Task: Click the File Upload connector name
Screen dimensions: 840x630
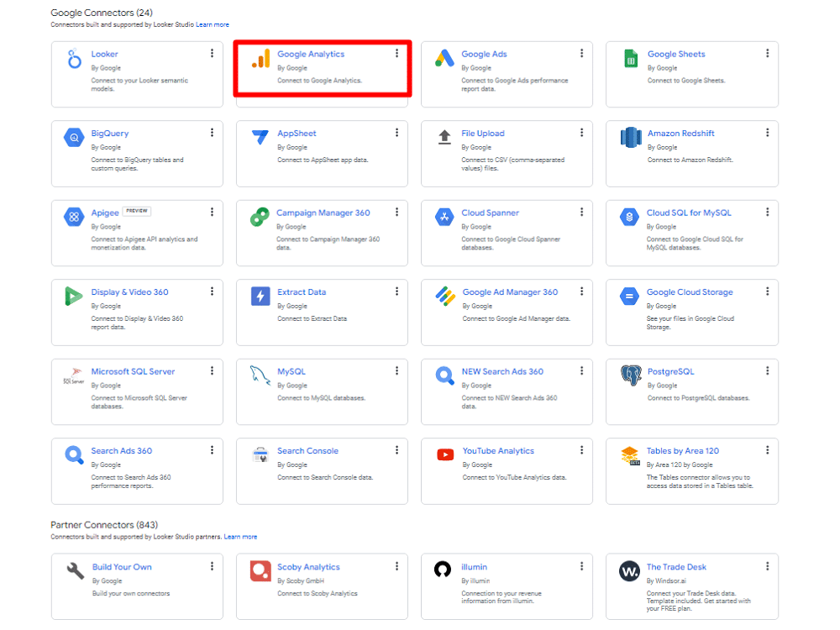Action: pyautogui.click(x=483, y=133)
